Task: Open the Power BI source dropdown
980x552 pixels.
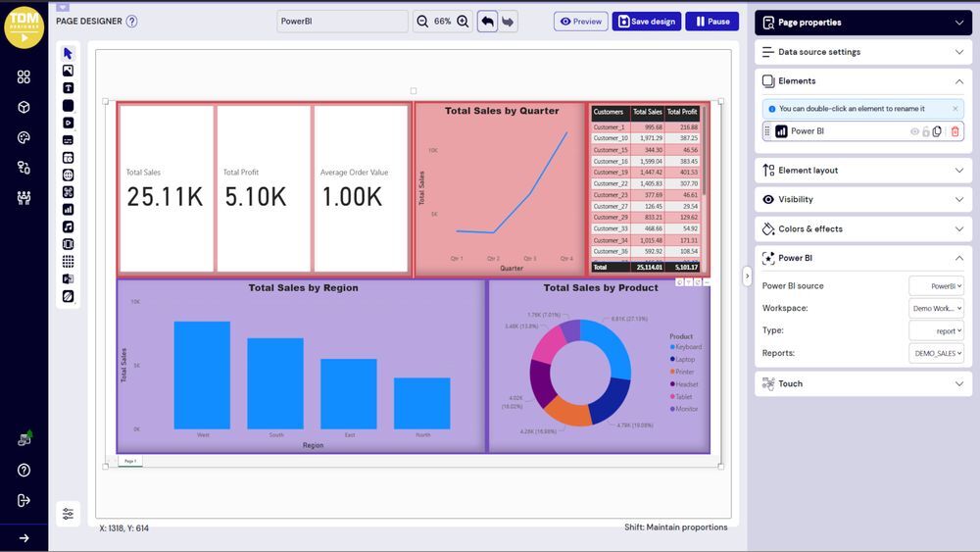Action: [x=936, y=285]
